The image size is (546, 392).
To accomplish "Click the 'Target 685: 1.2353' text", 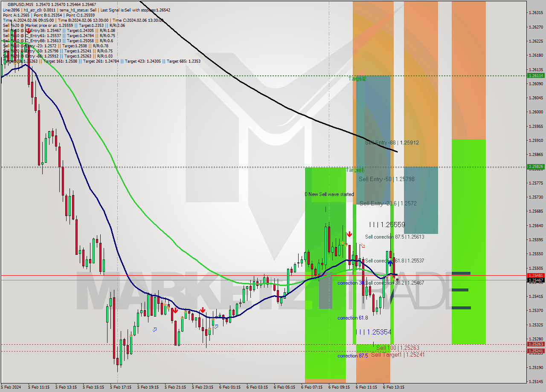I will [x=184, y=61].
